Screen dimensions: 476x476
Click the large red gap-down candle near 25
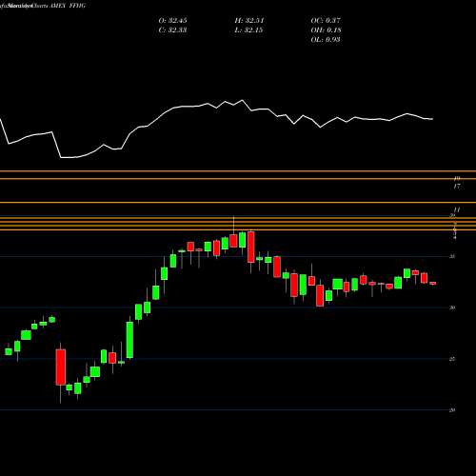[61, 367]
